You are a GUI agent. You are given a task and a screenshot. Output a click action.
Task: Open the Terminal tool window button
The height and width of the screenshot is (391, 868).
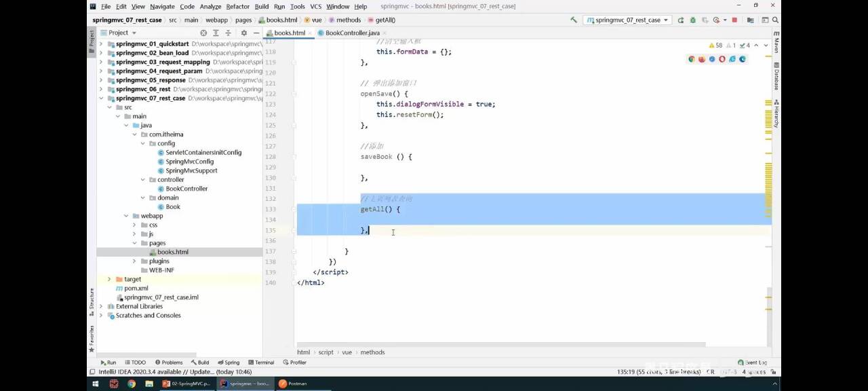tap(260, 362)
